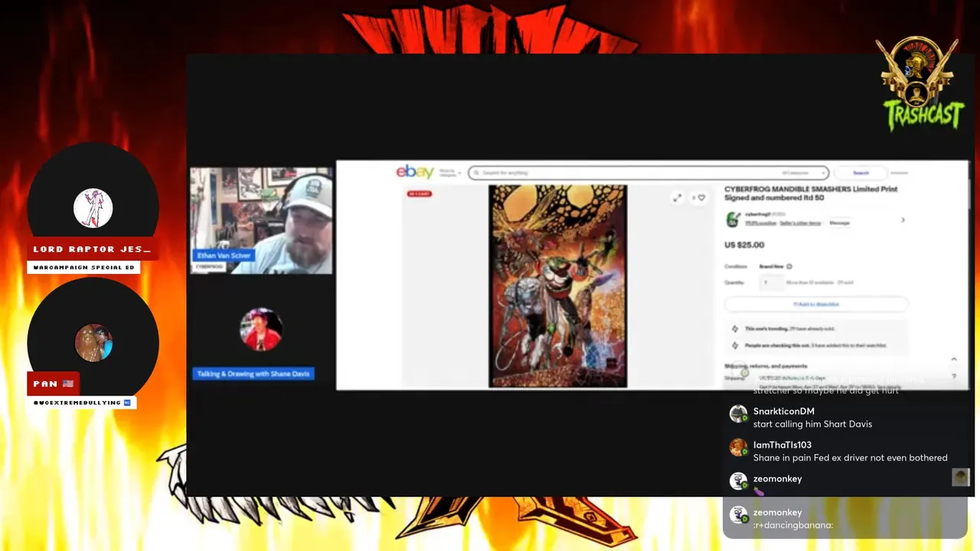This screenshot has height=551, width=980.
Task: Open the Shop by category dropdown
Action: coord(450,173)
